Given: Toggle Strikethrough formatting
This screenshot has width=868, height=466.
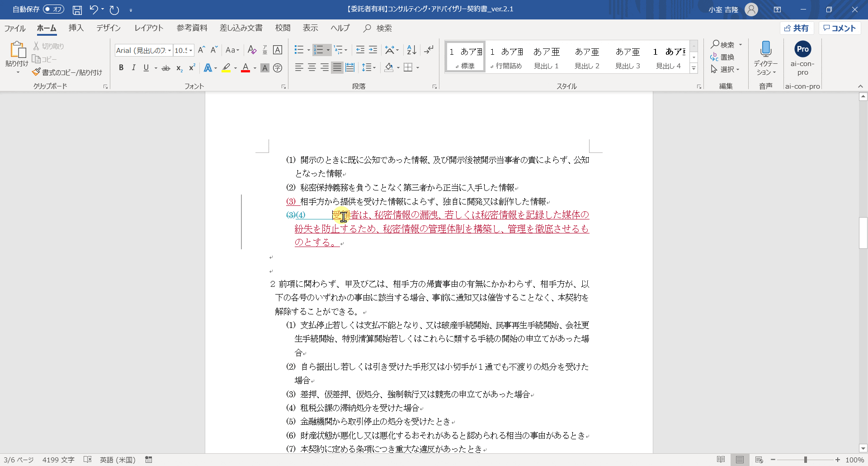Looking at the screenshot, I should 166,68.
